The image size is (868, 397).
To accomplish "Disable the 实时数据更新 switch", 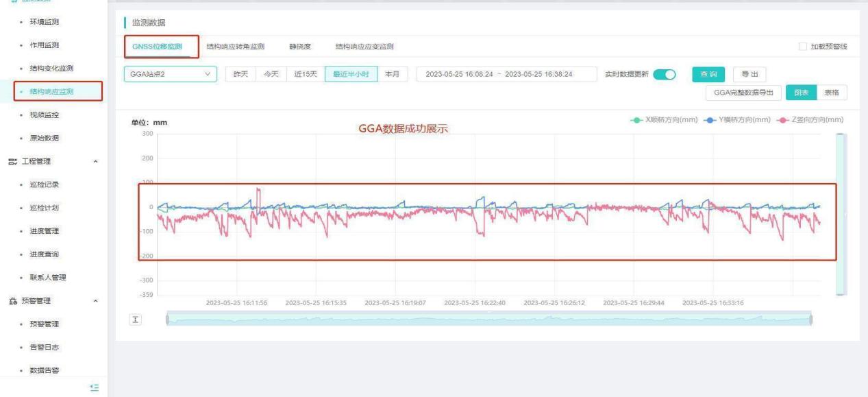I will 664,74.
